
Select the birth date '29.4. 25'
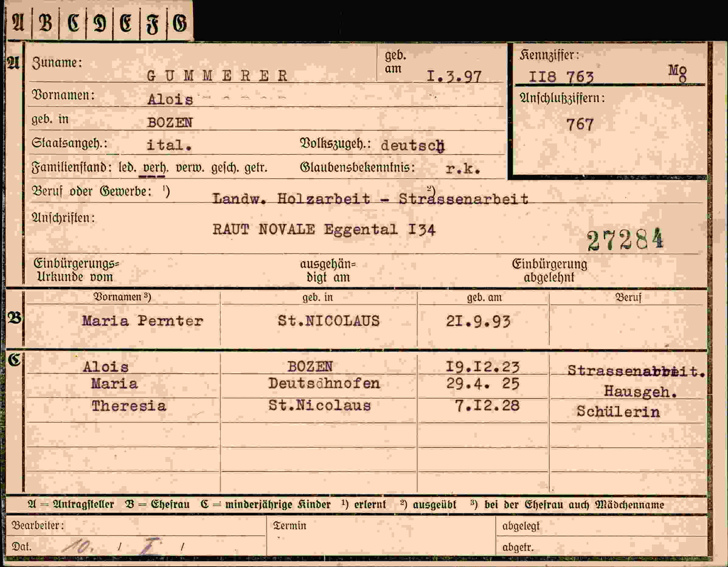coord(483,384)
